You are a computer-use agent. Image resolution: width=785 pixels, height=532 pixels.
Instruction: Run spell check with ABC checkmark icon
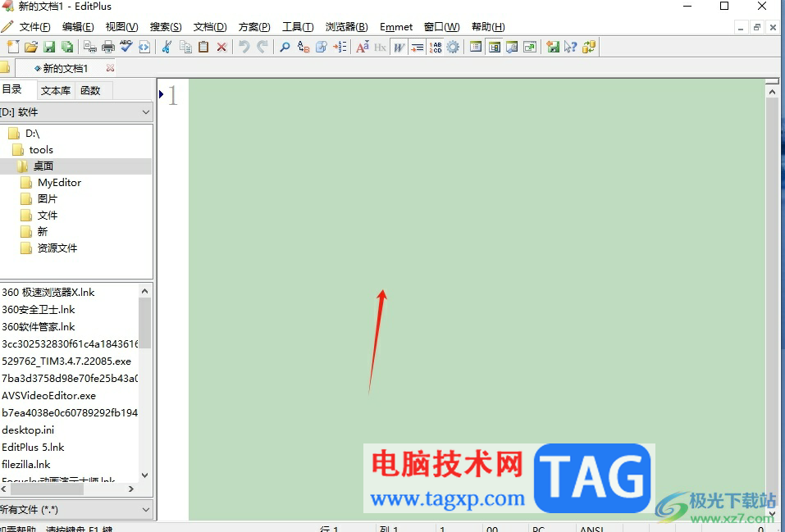coord(126,47)
